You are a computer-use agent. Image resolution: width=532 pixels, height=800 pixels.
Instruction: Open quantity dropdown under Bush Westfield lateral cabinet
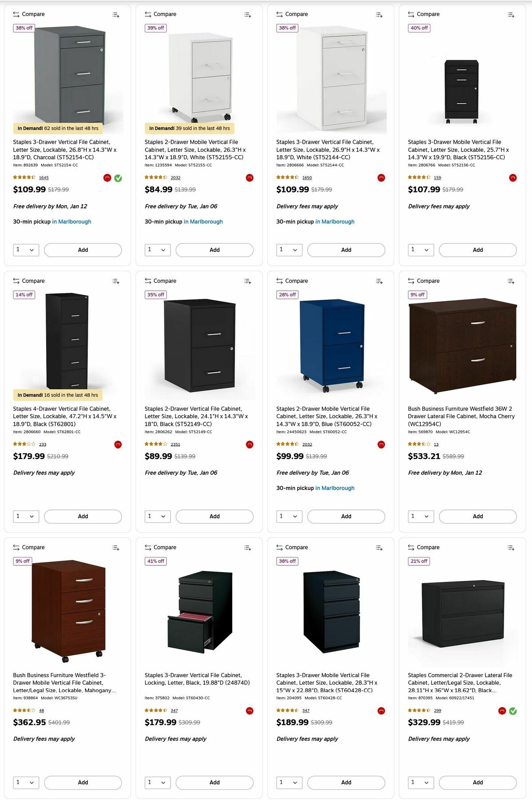[420, 516]
